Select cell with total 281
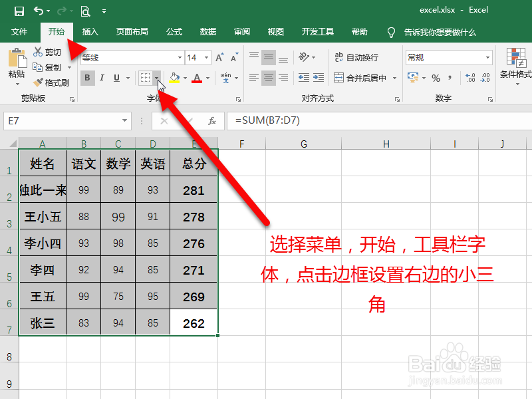This screenshot has width=532, height=399. [194, 190]
